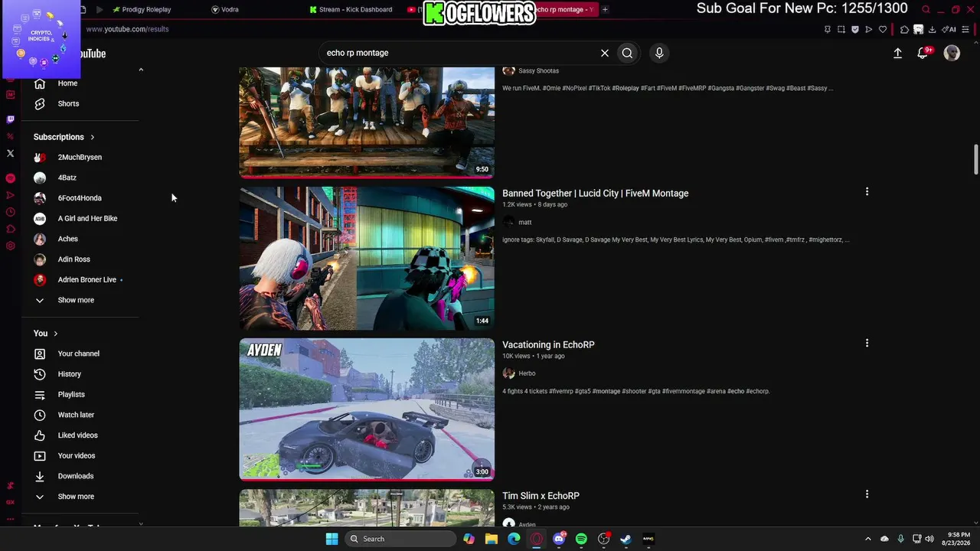Open Playlists in the You section
The width and height of the screenshot is (980, 551).
(71, 395)
